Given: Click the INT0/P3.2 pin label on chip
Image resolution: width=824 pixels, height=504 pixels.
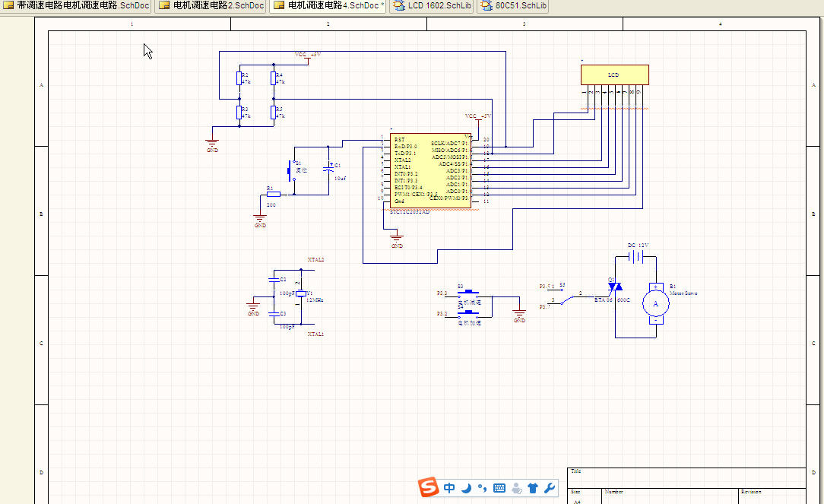Looking at the screenshot, I should tap(406, 174).
